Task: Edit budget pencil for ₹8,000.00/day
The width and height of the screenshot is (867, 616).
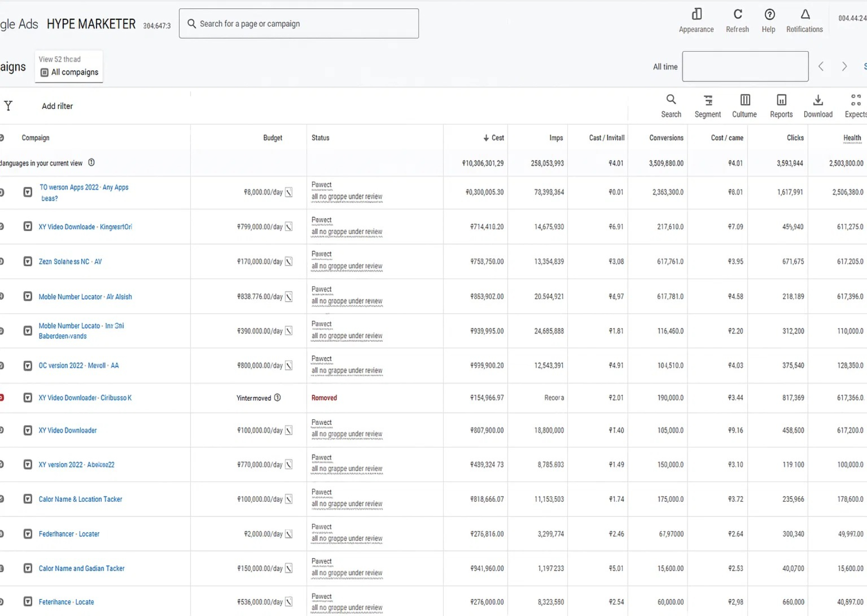Action: (289, 193)
